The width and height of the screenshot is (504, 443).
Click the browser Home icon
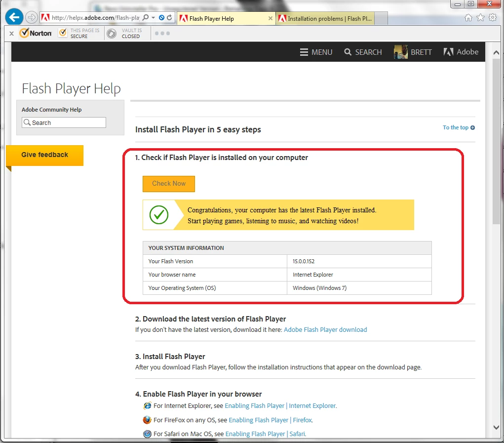[x=468, y=18]
